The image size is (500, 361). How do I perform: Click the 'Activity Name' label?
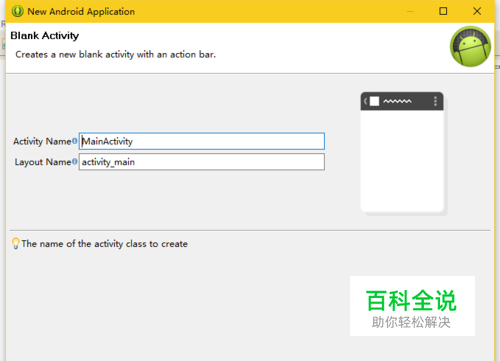point(42,141)
